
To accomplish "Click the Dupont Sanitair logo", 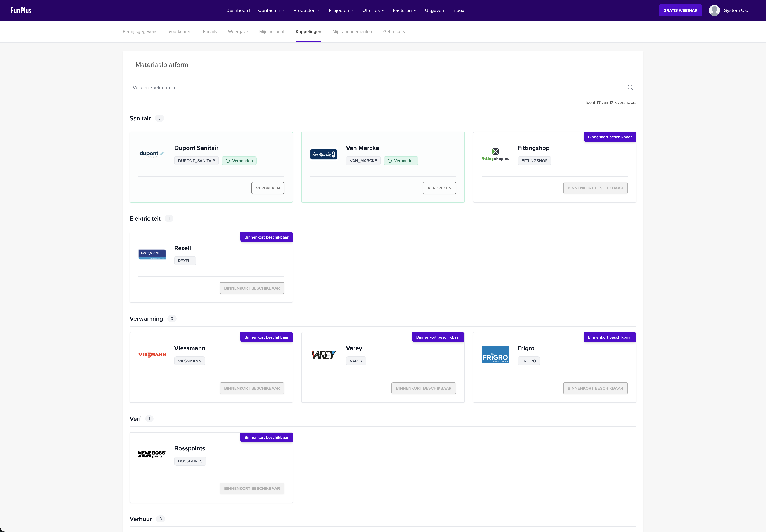I will pos(152,154).
